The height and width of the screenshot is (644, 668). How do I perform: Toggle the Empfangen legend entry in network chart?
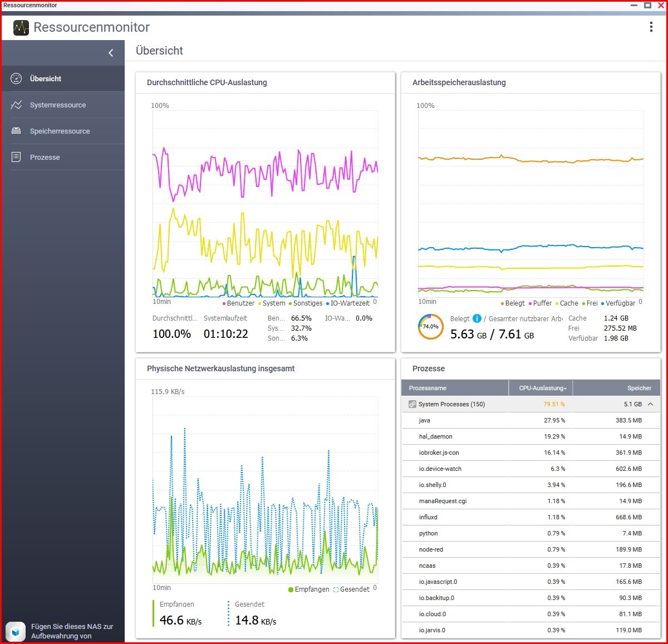(x=309, y=589)
